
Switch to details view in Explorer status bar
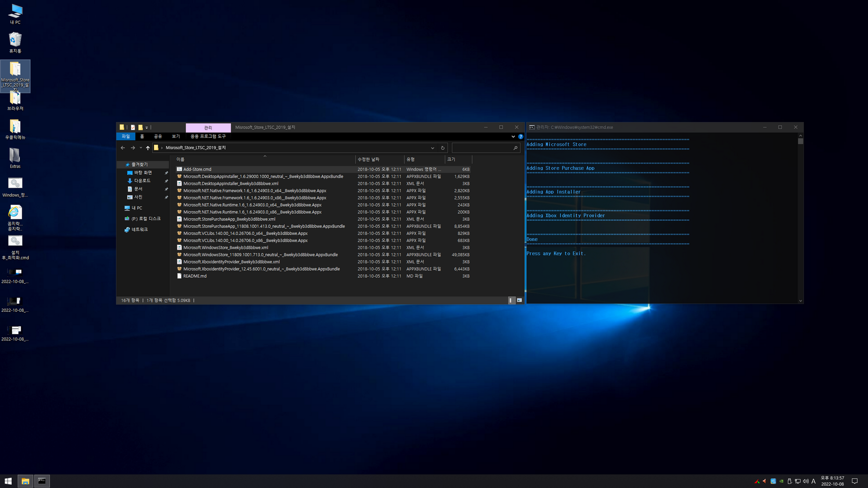511,300
